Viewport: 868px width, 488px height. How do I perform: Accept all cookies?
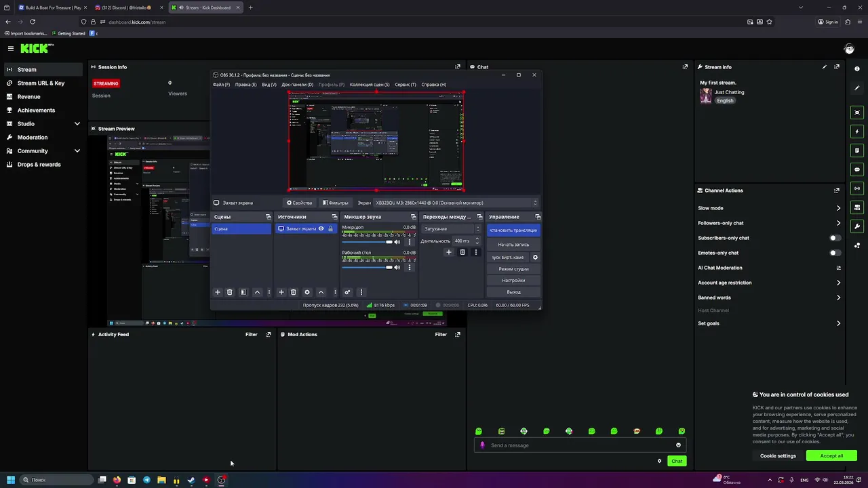[831, 455]
